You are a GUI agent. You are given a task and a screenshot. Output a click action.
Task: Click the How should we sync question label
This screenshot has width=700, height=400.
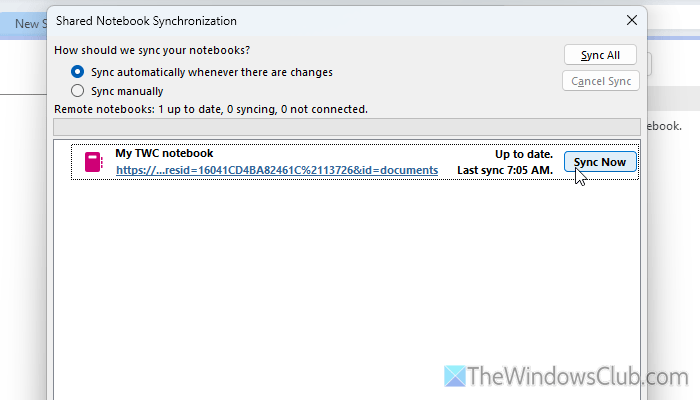pos(152,51)
